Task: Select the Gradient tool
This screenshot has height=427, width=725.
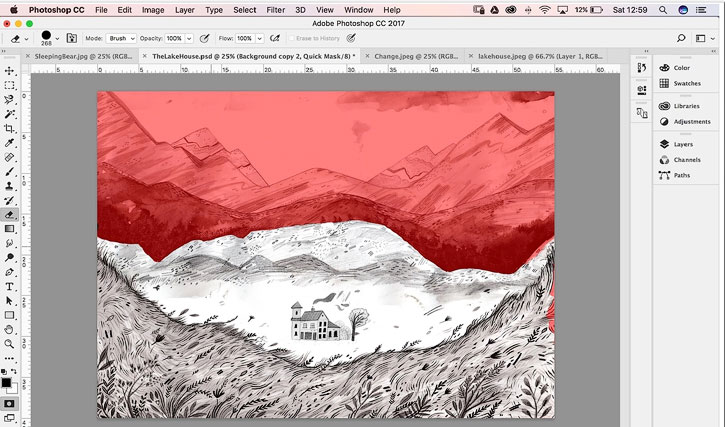Action: pyautogui.click(x=9, y=229)
